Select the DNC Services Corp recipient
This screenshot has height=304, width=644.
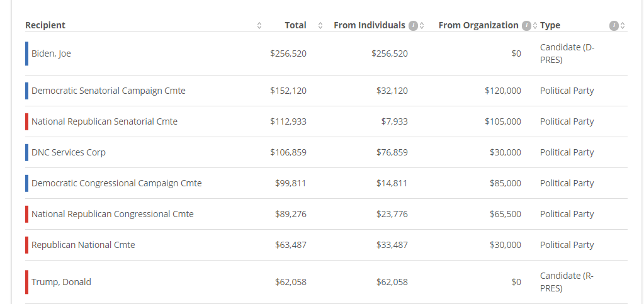click(69, 152)
